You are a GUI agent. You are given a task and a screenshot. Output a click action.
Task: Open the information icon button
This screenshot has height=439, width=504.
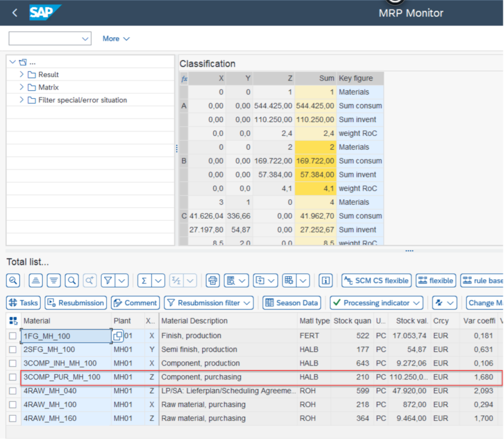[x=325, y=280]
